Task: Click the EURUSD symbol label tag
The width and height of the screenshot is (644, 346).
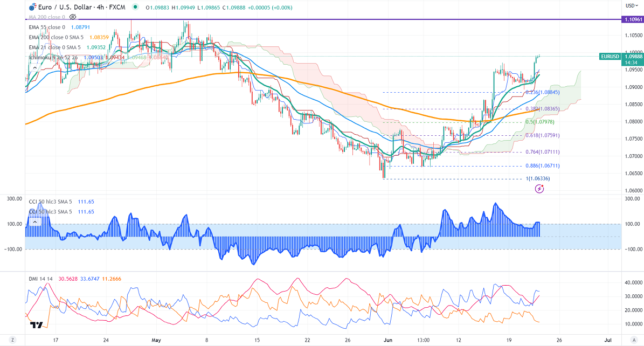Action: 610,56
